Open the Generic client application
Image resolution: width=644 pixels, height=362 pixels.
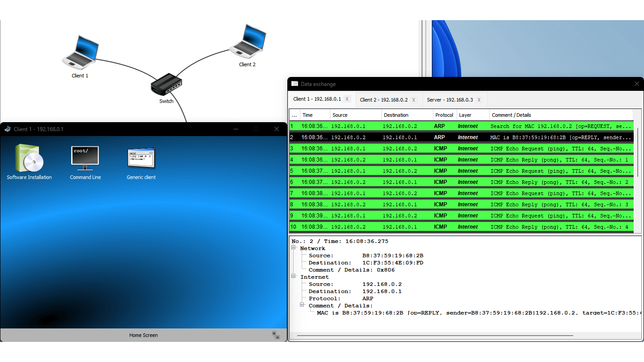click(141, 163)
